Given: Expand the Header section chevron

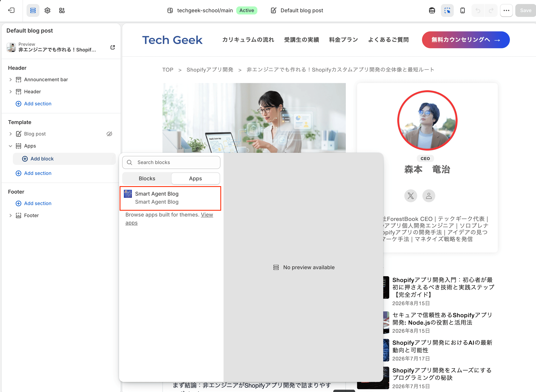Looking at the screenshot, I should [x=10, y=92].
